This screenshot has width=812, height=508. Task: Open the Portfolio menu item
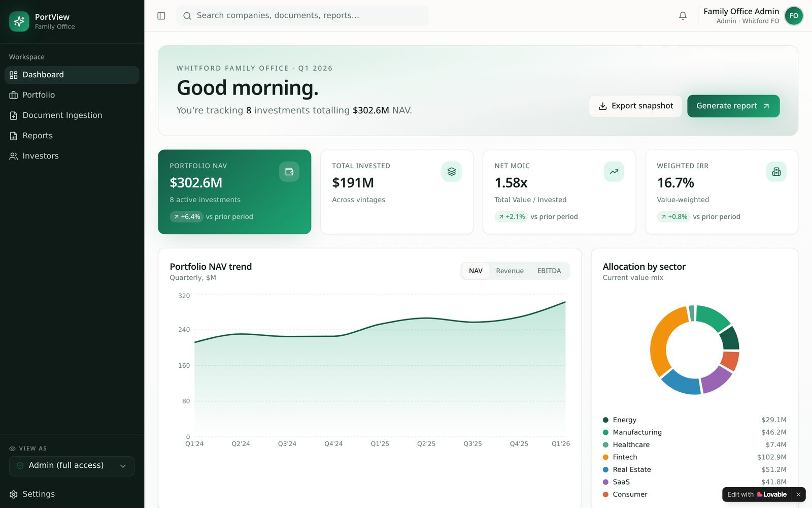click(72, 95)
